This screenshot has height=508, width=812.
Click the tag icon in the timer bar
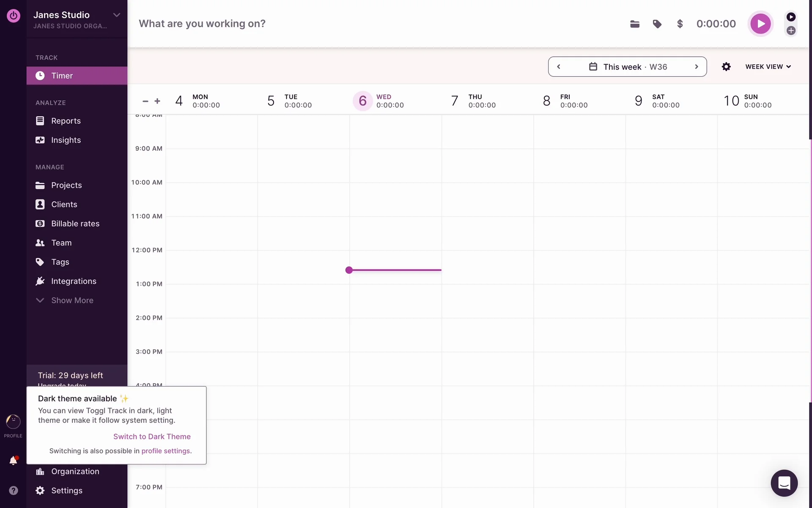click(657, 24)
